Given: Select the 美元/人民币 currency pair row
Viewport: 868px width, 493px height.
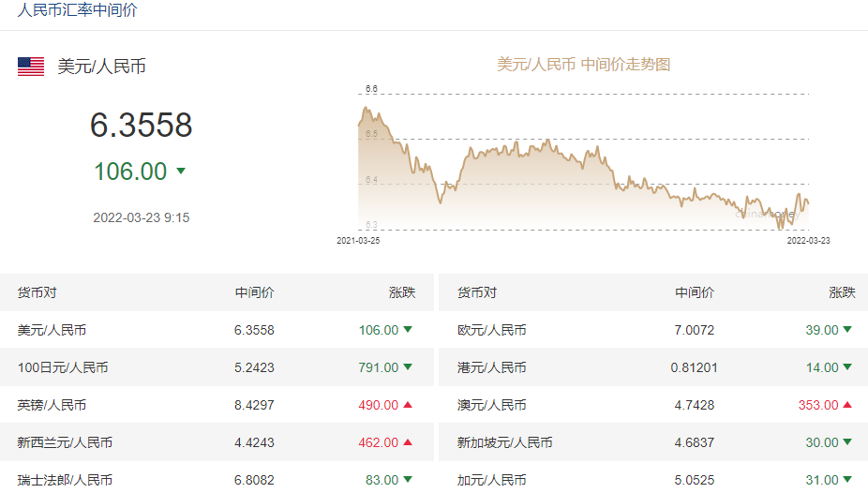Looking at the screenshot, I should tap(52, 330).
